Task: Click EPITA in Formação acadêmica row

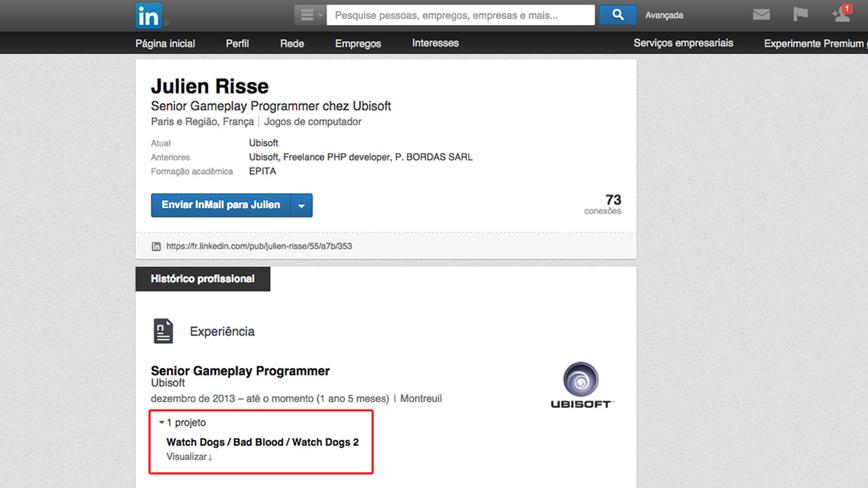Action: click(x=262, y=171)
